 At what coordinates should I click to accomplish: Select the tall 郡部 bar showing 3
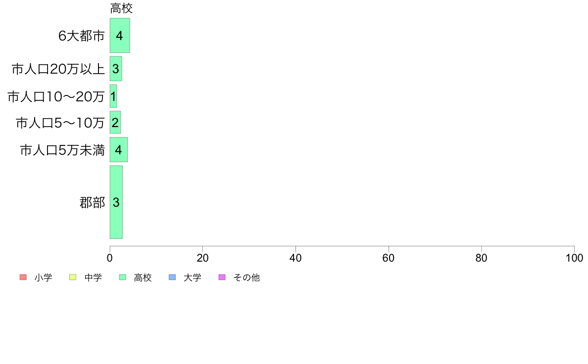[116, 202]
